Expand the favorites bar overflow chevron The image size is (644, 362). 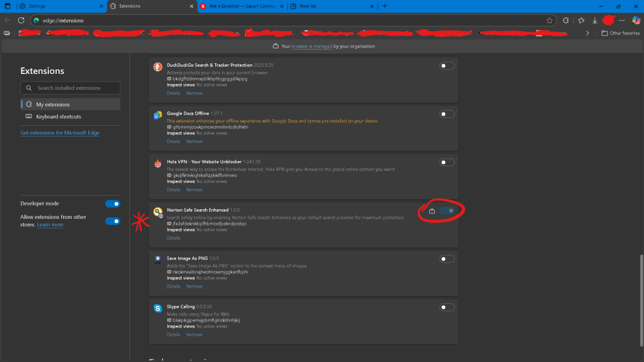click(x=587, y=33)
